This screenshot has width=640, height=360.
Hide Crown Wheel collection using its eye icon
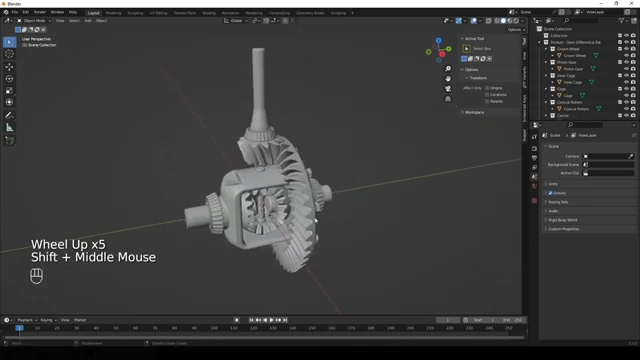[626, 49]
